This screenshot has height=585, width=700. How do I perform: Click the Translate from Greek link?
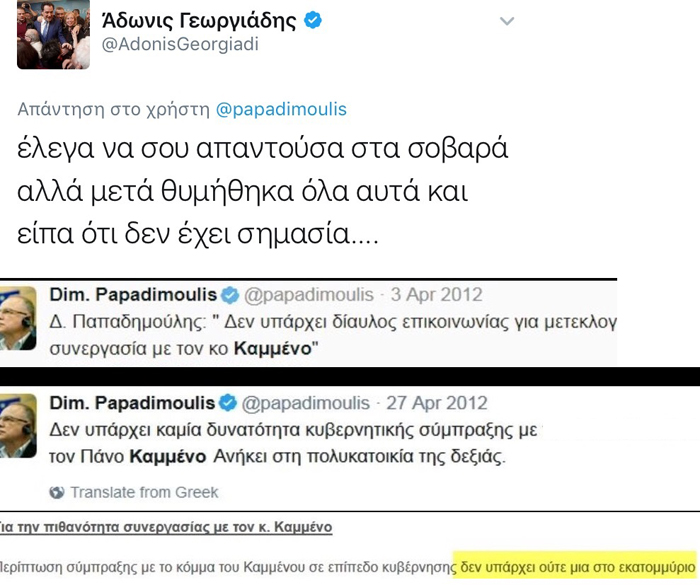[144, 492]
